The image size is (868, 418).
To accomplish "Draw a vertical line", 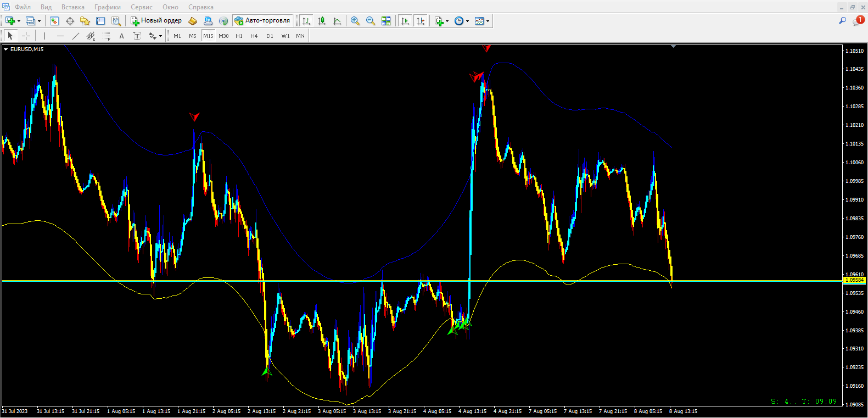I will 44,36.
